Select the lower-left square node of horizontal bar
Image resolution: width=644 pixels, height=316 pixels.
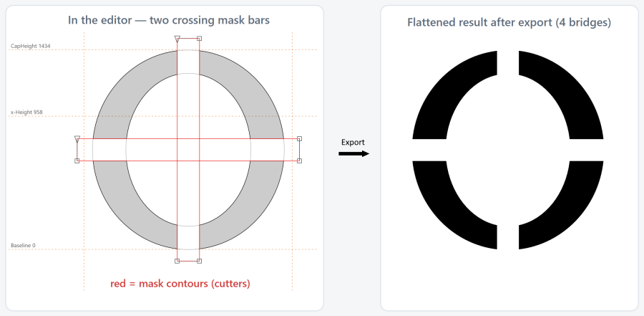pos(77,161)
